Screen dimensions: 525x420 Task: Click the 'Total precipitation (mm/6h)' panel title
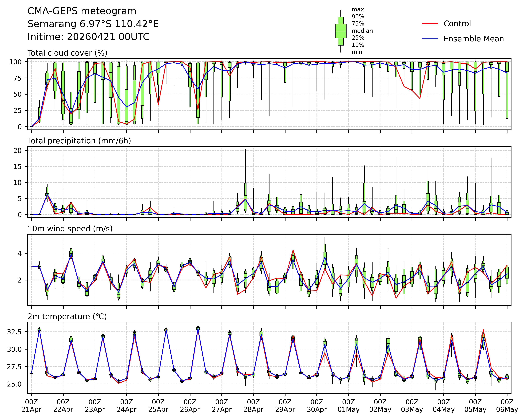pyautogui.click(x=79, y=141)
